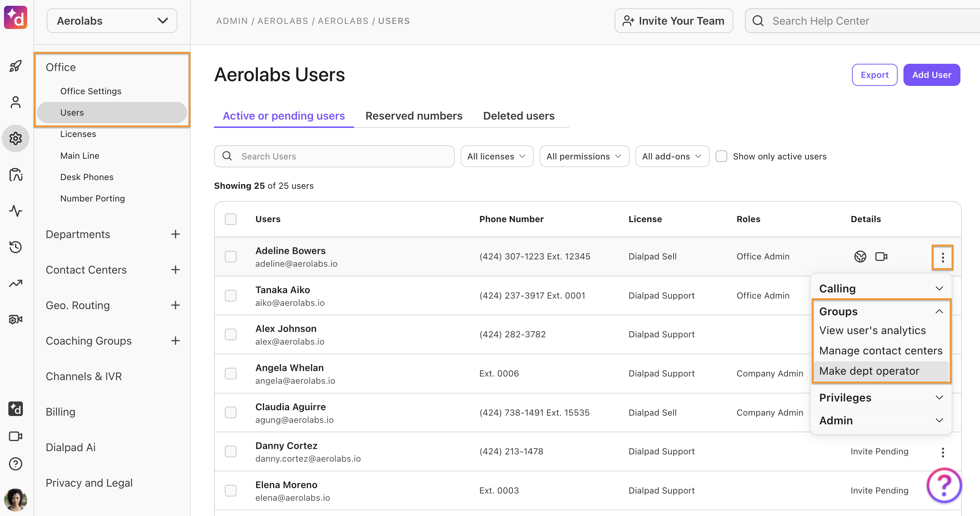Open the All add-ons filter dropdown

[x=672, y=156]
